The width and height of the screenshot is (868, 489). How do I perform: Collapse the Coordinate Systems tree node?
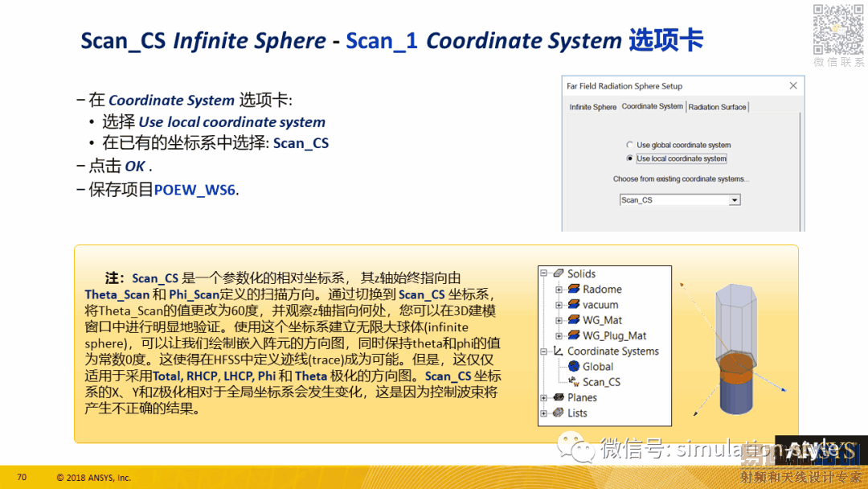point(543,351)
